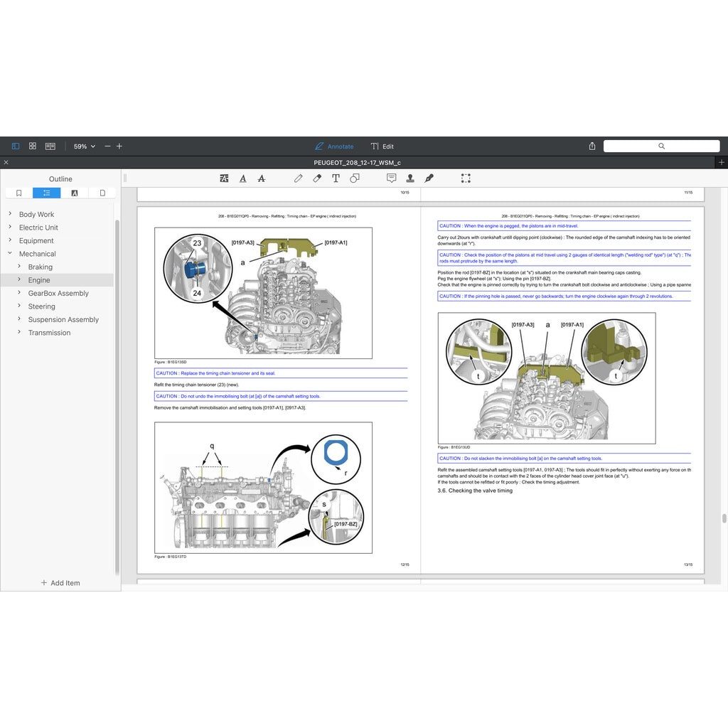Choose the underline text tool

click(243, 178)
